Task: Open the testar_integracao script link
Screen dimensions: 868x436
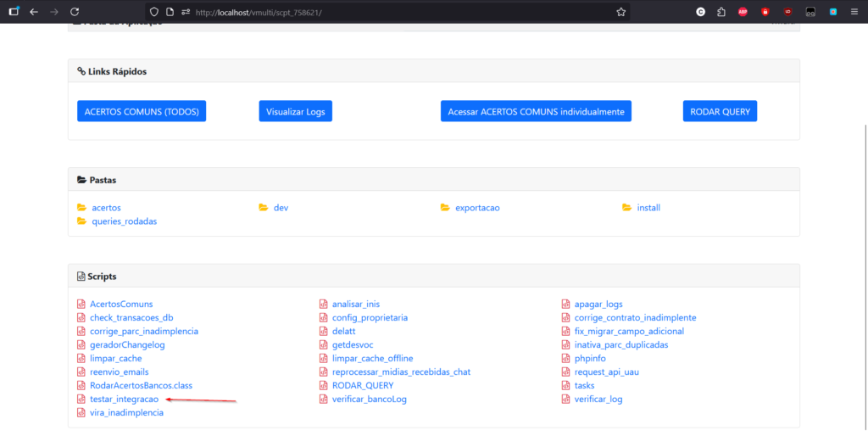Action: click(124, 399)
